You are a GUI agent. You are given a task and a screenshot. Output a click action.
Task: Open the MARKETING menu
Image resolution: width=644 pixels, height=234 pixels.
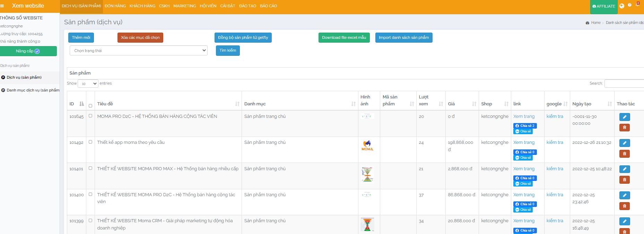pyautogui.click(x=184, y=6)
